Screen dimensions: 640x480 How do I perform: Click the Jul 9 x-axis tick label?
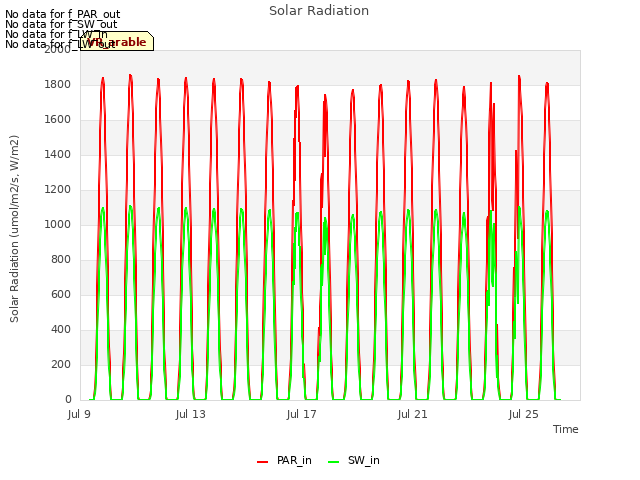click(79, 414)
